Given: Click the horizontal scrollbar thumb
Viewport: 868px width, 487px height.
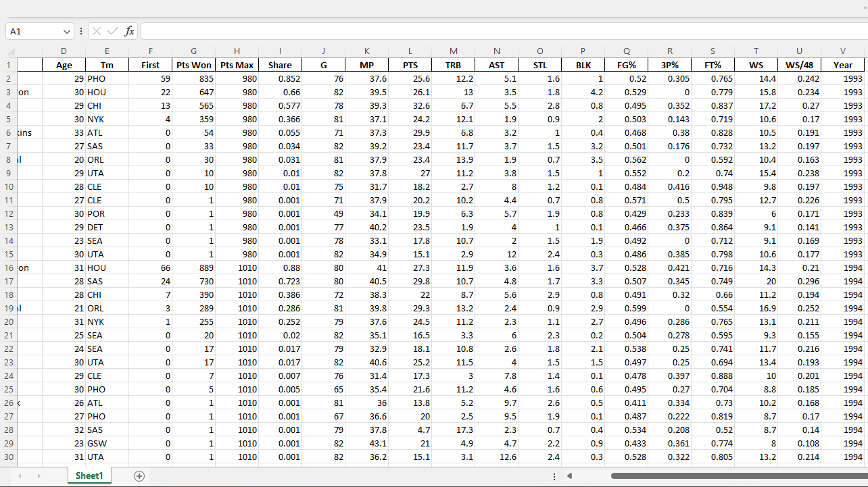Looking at the screenshot, I should pyautogui.click(x=739, y=476).
